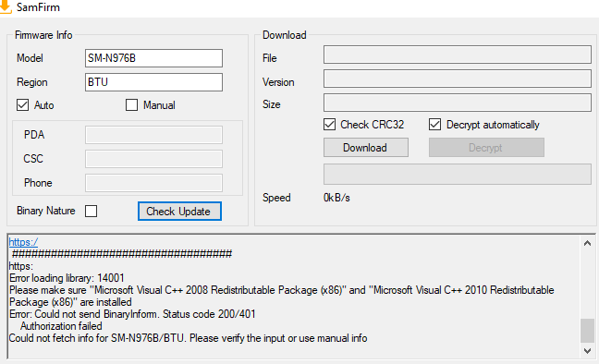The width and height of the screenshot is (599, 364).
Task: Focus the Region field containing BTU
Action: click(153, 82)
